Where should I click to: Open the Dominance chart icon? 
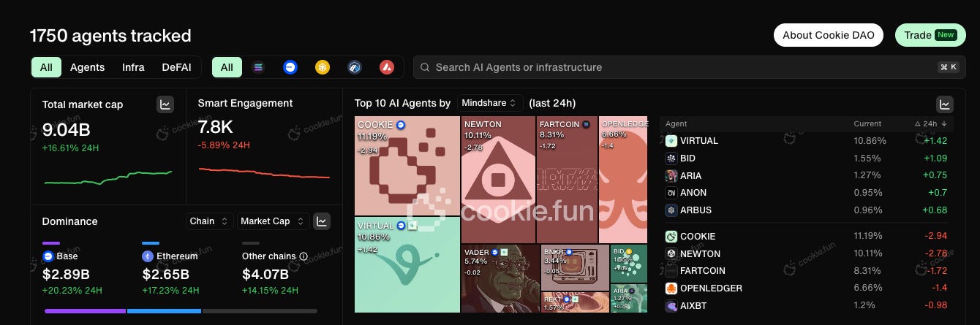click(321, 221)
